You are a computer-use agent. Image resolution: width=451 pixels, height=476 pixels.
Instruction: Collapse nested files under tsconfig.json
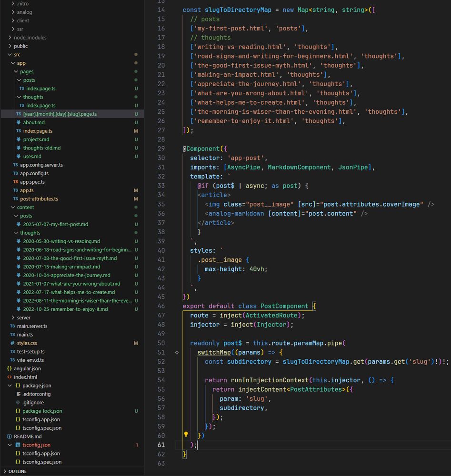[10, 445]
